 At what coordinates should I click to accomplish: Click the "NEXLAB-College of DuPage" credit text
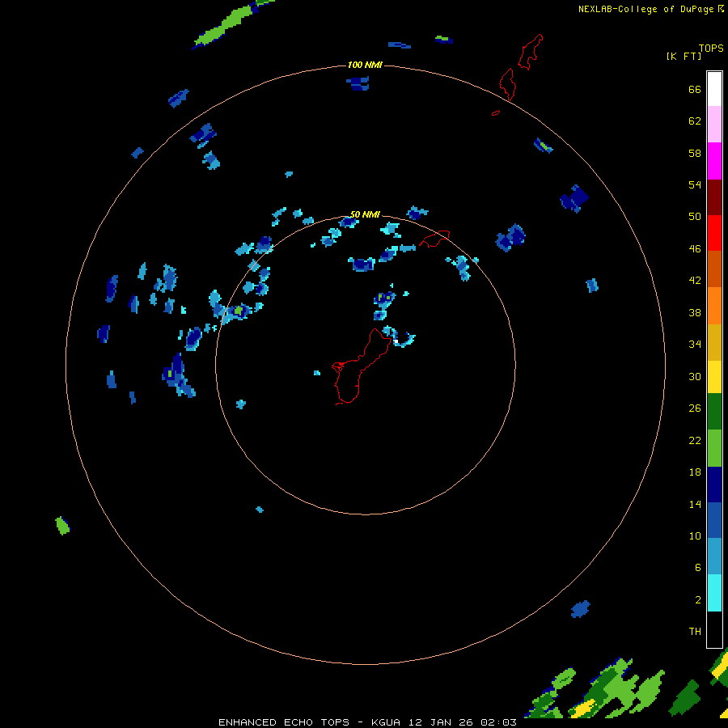[x=647, y=9]
